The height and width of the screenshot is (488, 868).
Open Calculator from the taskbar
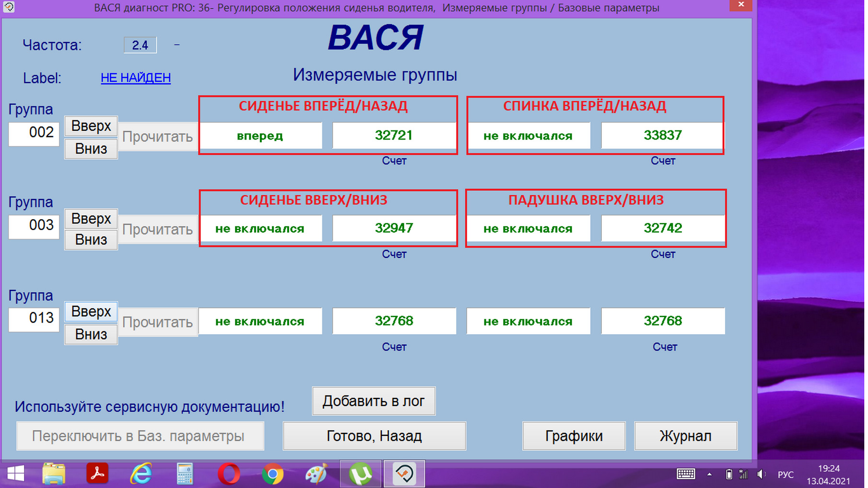tap(185, 475)
